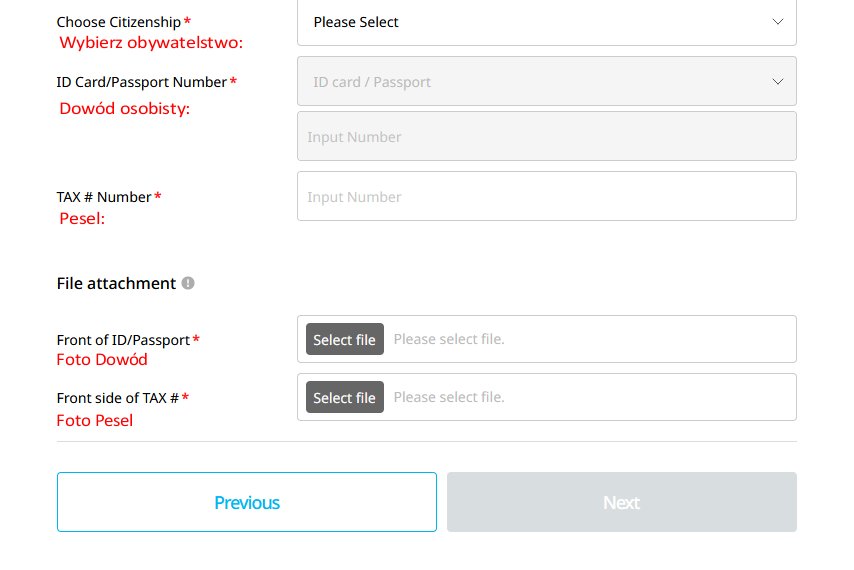
Task: Proceed with the Next button
Action: (x=622, y=502)
